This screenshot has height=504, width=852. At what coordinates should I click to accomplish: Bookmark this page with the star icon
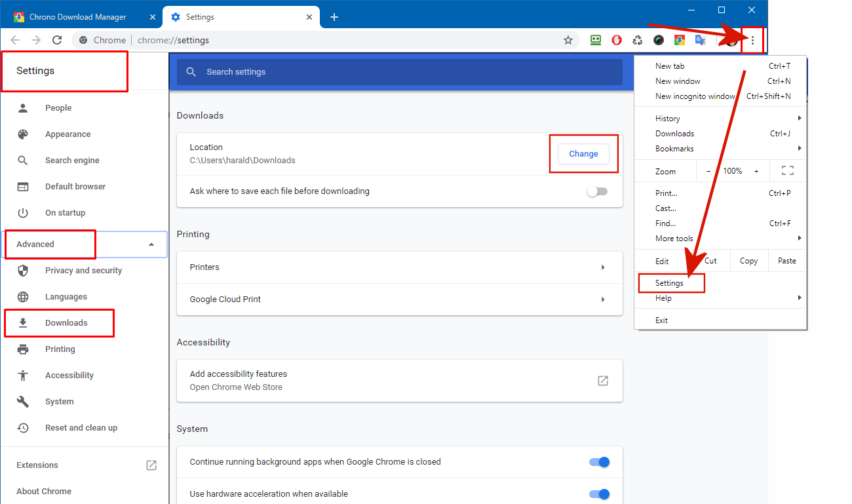pyautogui.click(x=568, y=40)
